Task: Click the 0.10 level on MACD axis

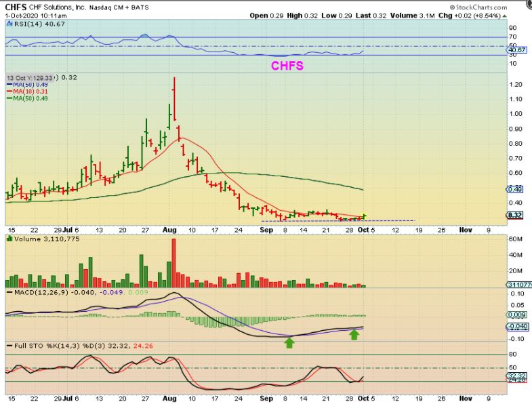Action: (517, 294)
